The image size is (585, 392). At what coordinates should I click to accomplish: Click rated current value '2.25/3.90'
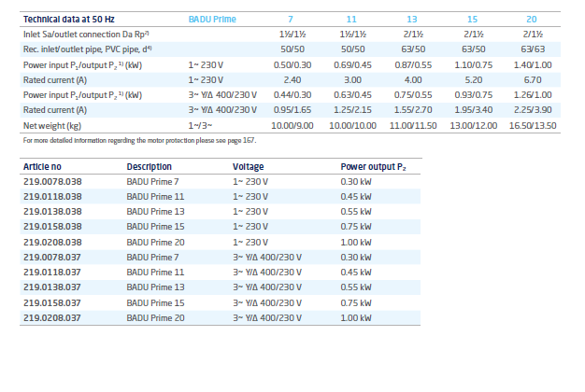(533, 110)
